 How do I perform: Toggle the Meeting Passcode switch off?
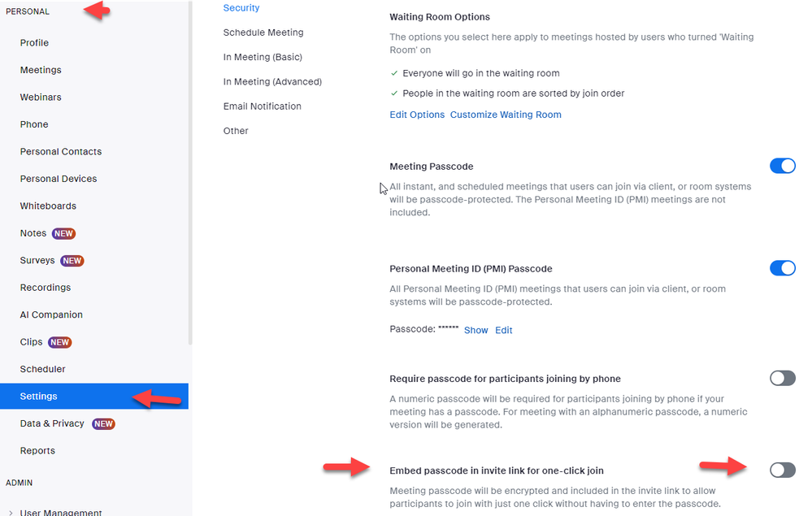(782, 167)
